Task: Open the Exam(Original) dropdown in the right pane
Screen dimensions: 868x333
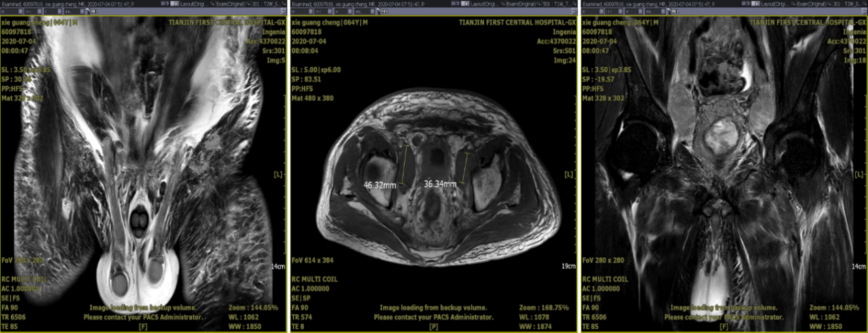Action: tap(814, 3)
